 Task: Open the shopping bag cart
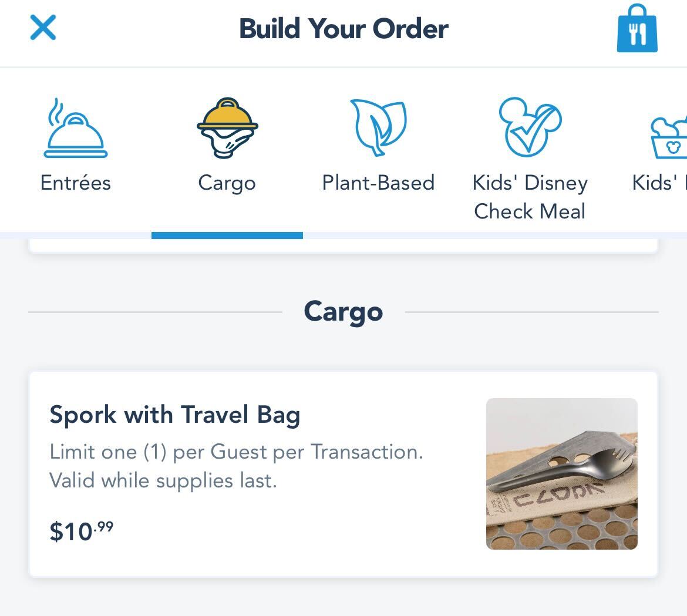point(637,29)
